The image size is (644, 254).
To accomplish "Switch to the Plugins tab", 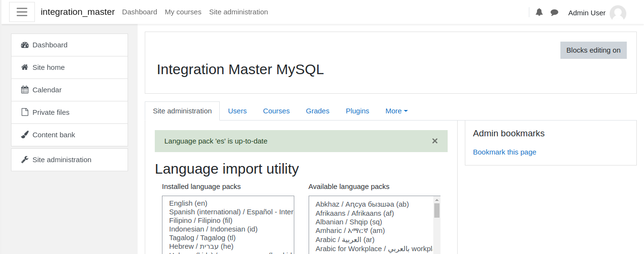I will pos(357,111).
